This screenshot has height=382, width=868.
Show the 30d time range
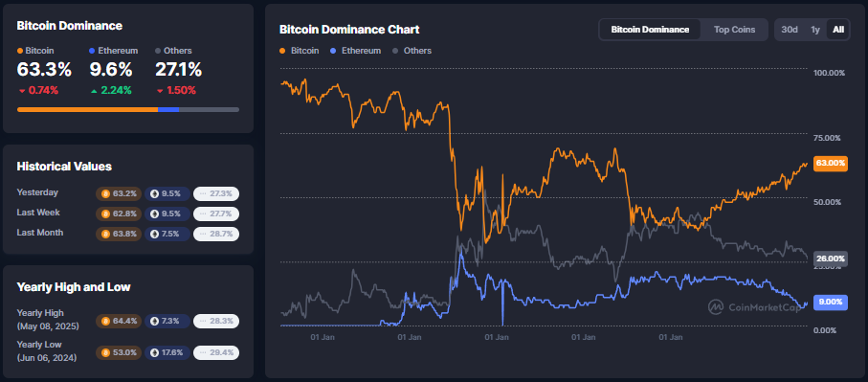pyautogui.click(x=789, y=30)
